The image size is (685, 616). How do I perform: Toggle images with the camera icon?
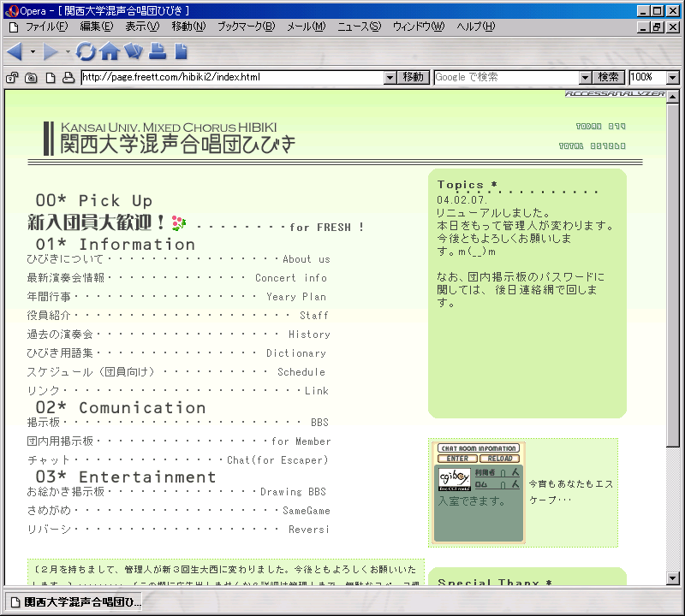point(31,78)
